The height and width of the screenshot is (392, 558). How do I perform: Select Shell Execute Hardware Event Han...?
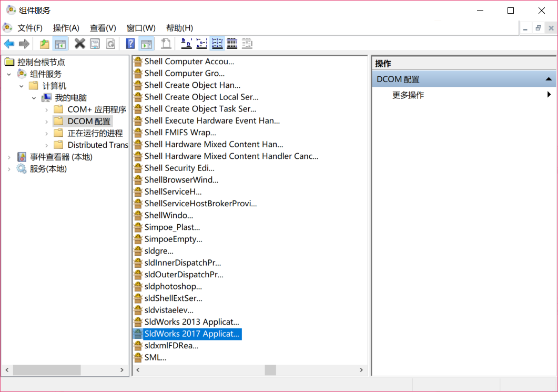click(212, 120)
